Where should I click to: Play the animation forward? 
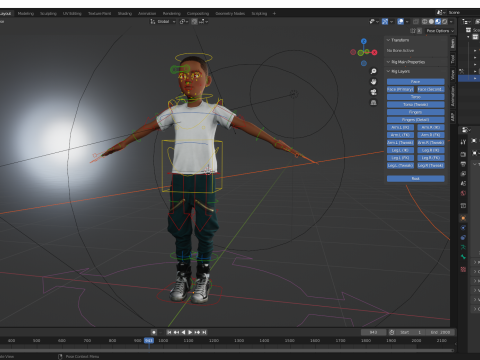pos(190,332)
